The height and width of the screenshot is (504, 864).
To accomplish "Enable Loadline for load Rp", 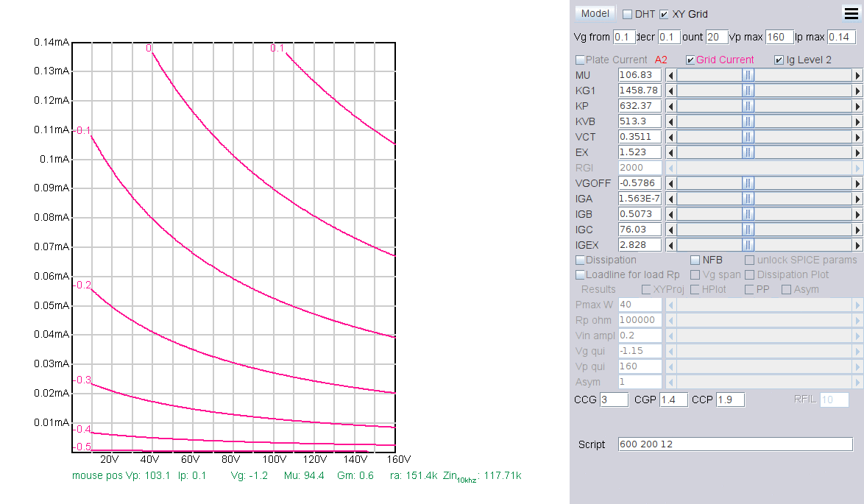I will click(581, 274).
